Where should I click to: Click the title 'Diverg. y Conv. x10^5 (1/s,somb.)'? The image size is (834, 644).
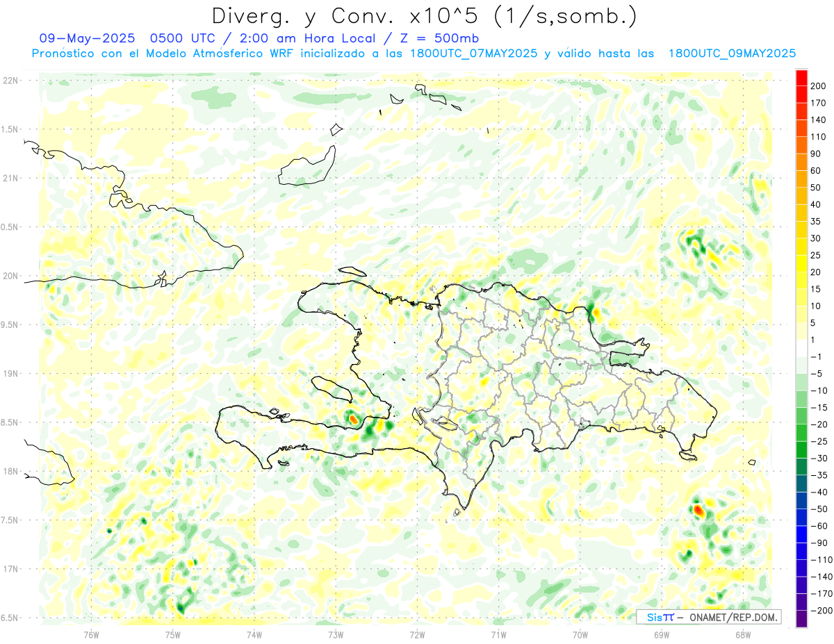click(423, 16)
